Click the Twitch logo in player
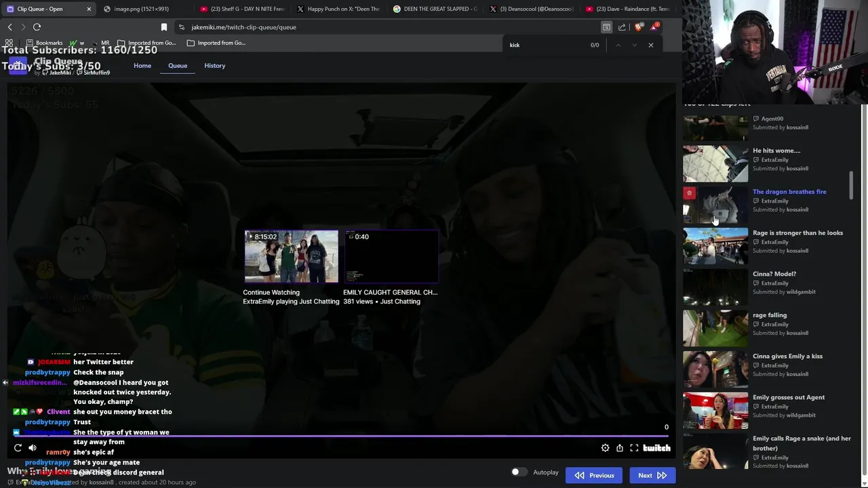This screenshot has width=868, height=488. tap(656, 448)
